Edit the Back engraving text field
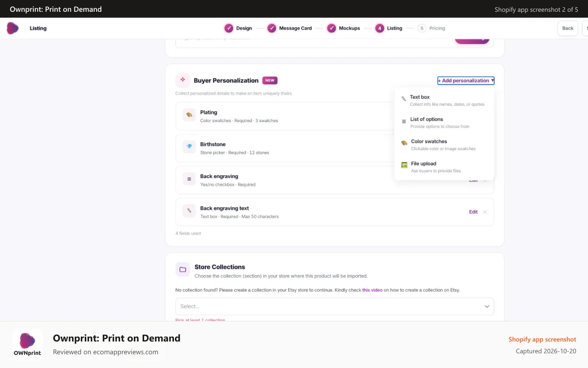 (x=473, y=212)
